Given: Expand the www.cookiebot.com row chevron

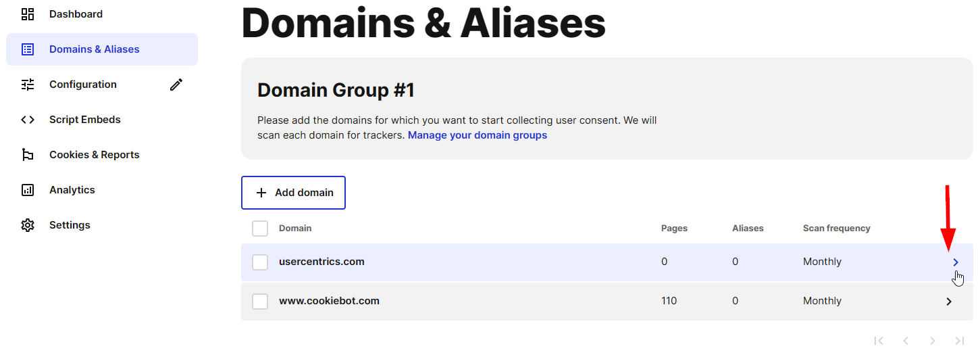Looking at the screenshot, I should pos(949,302).
